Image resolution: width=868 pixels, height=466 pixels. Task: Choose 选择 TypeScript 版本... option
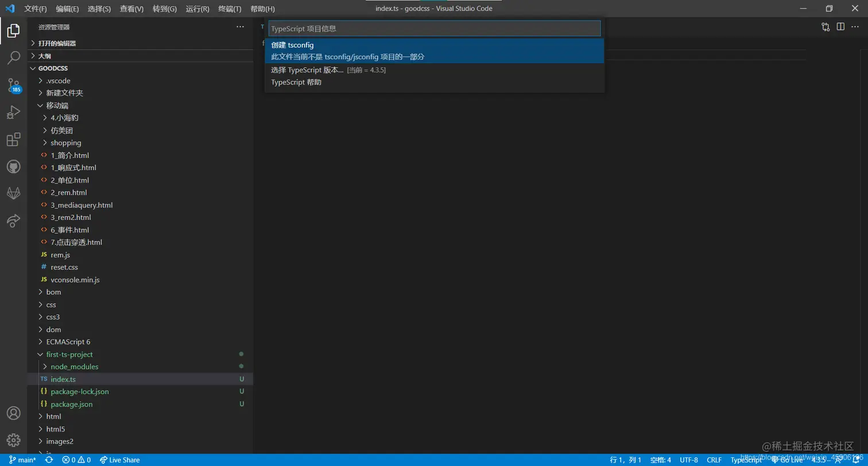tap(435, 70)
